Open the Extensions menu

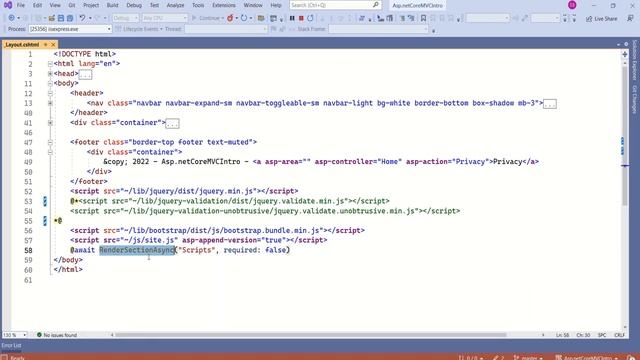point(224,5)
